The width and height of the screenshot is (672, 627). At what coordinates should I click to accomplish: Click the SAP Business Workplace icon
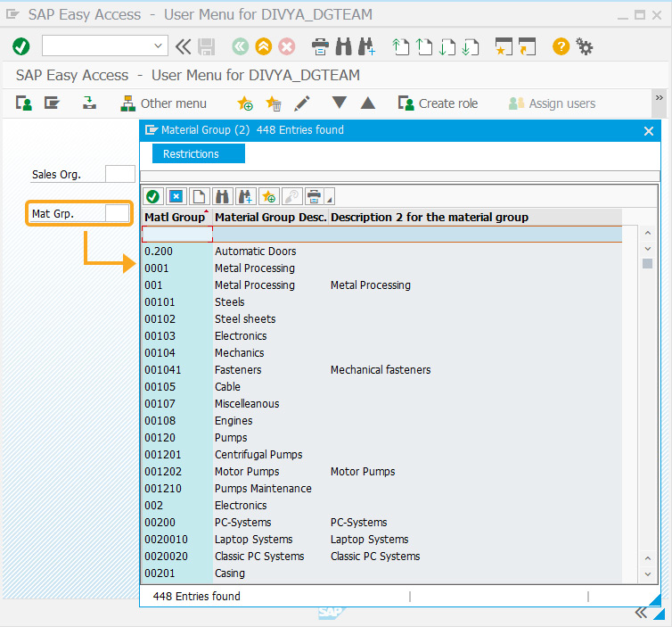(89, 103)
